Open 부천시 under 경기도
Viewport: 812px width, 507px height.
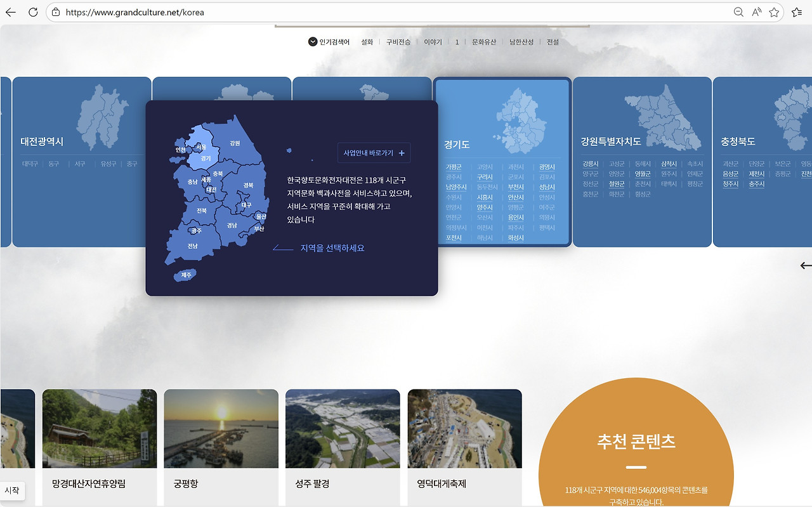tap(516, 187)
